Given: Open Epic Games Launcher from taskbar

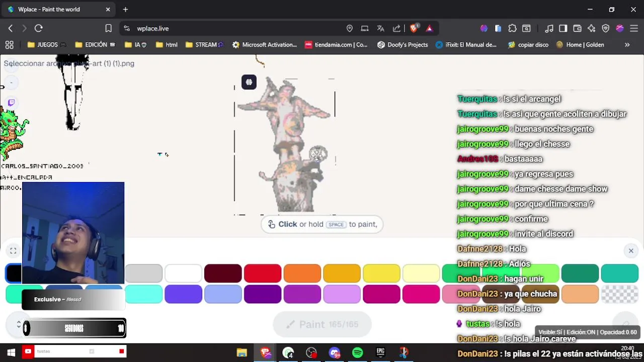Looking at the screenshot, I should tap(381, 352).
